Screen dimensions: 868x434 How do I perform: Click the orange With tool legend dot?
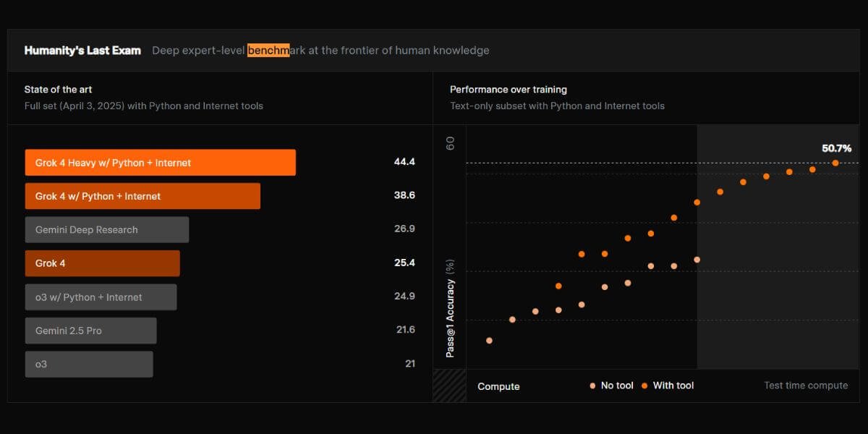click(644, 386)
